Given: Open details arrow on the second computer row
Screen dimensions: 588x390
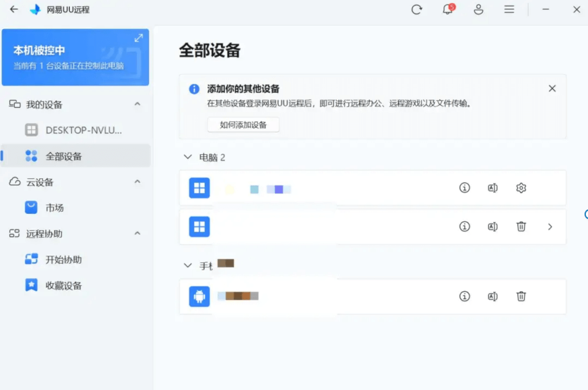Looking at the screenshot, I should [x=550, y=227].
